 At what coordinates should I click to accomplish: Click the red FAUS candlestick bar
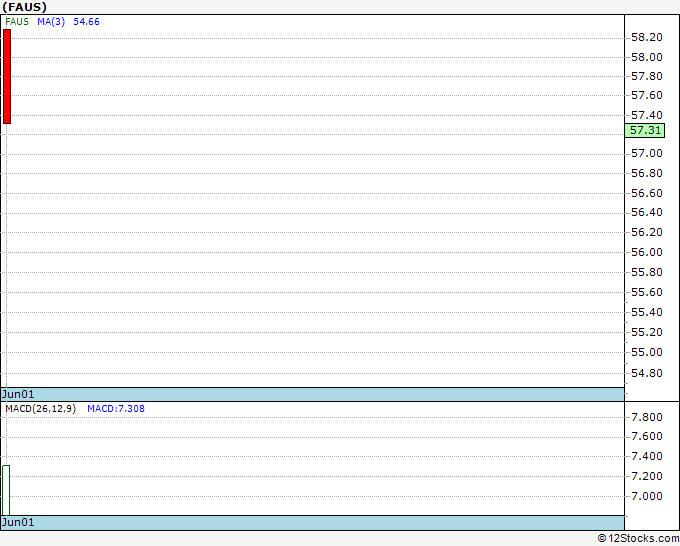(7, 76)
